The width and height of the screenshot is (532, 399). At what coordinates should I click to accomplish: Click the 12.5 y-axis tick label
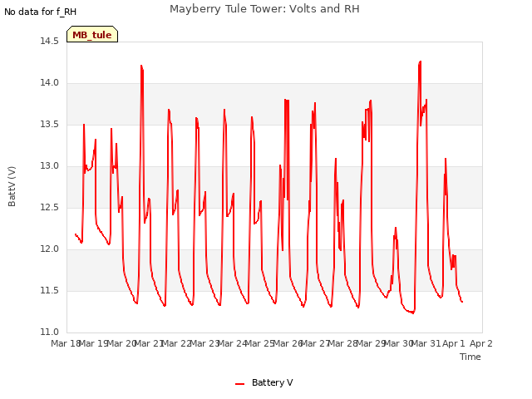click(50, 207)
